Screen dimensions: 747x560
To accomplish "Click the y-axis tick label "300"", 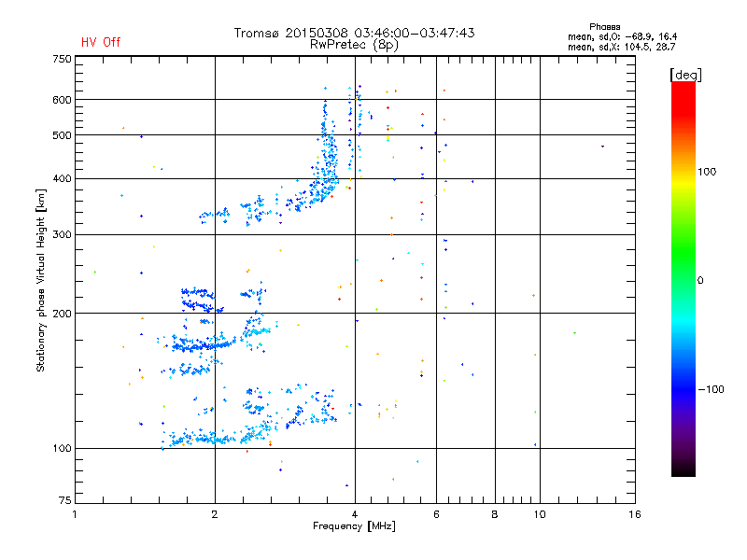I will click(x=62, y=235).
